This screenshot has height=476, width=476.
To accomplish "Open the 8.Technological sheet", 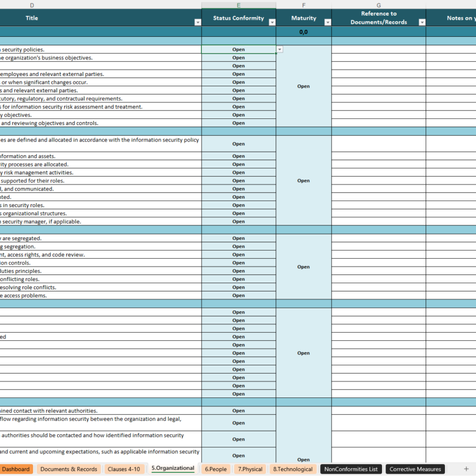I will tap(292, 469).
